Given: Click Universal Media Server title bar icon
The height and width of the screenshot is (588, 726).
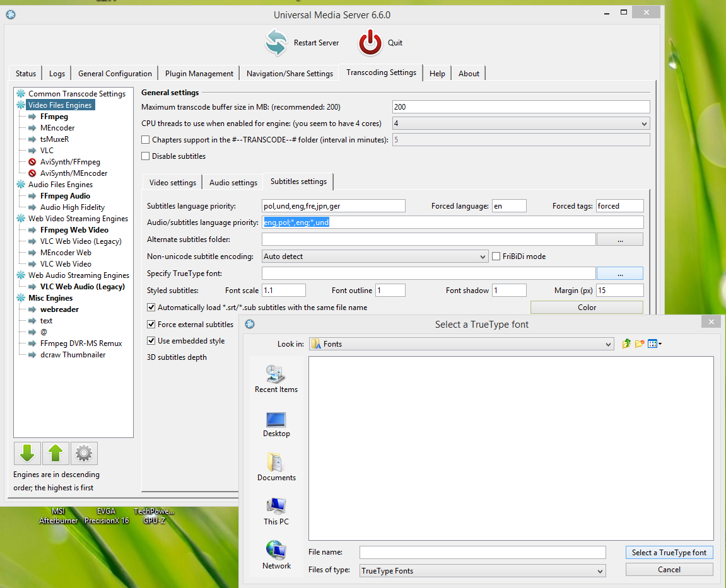Looking at the screenshot, I should (x=11, y=14).
